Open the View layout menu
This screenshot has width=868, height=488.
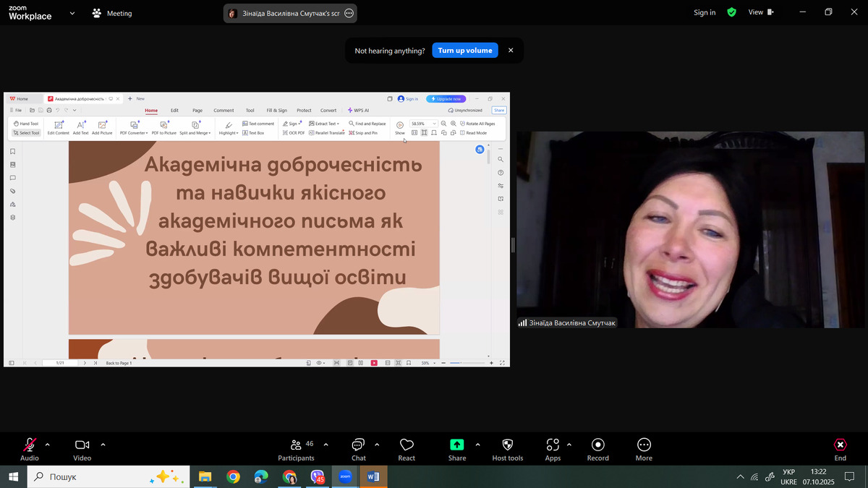pos(760,12)
